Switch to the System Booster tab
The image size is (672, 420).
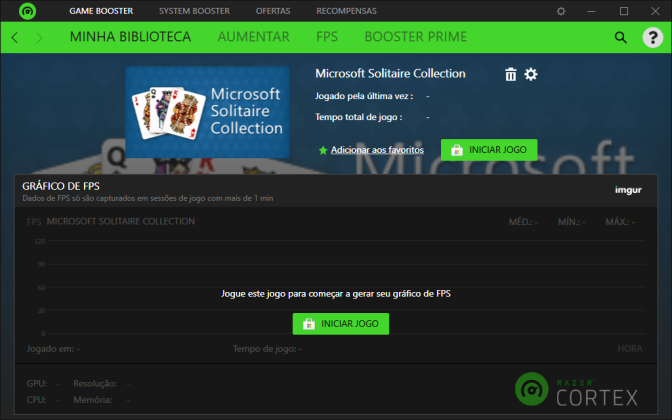click(x=194, y=11)
